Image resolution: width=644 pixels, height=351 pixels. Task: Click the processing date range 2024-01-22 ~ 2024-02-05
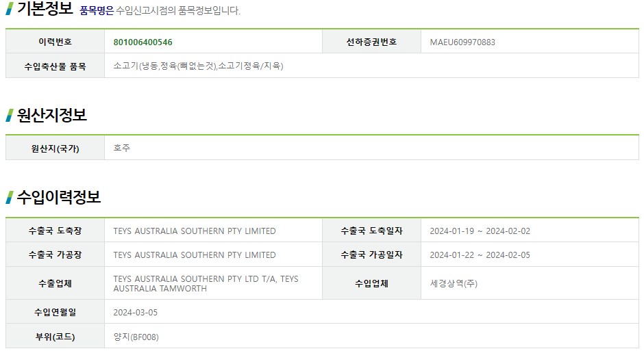pyautogui.click(x=480, y=255)
